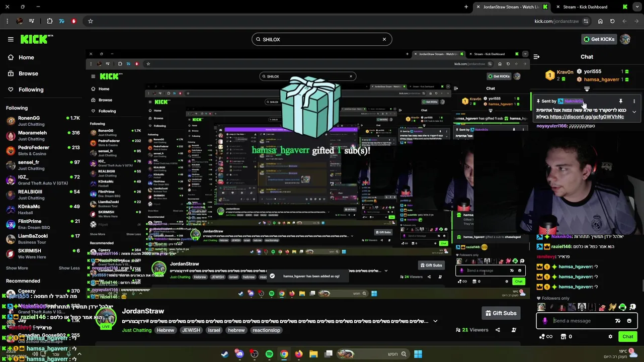Click the Hebrew stream tag

click(x=165, y=330)
